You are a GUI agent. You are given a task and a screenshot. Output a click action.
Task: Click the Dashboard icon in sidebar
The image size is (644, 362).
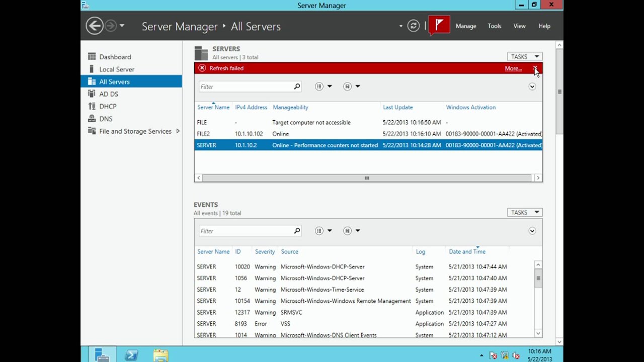pyautogui.click(x=92, y=57)
